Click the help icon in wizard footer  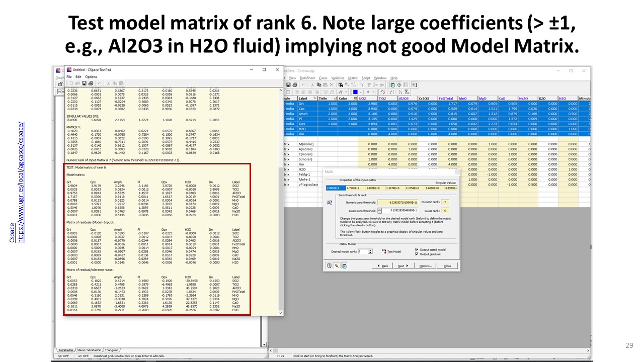click(x=329, y=266)
